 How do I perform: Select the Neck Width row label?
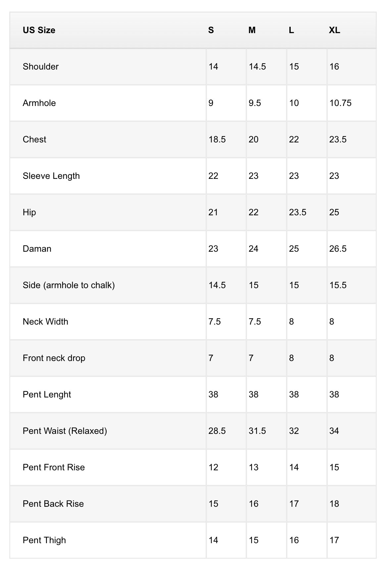[x=45, y=322]
